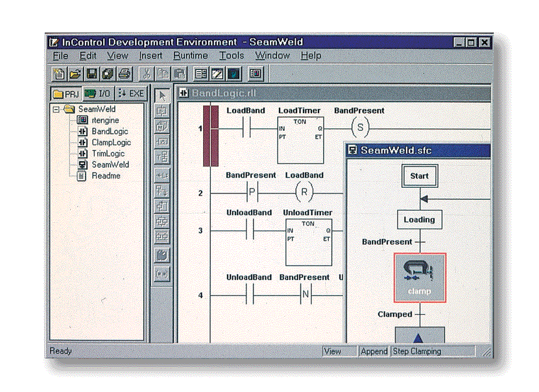This screenshot has height=392, width=539.
Task: Click the SeamWeld.sfc window title bar
Action: [x=418, y=150]
